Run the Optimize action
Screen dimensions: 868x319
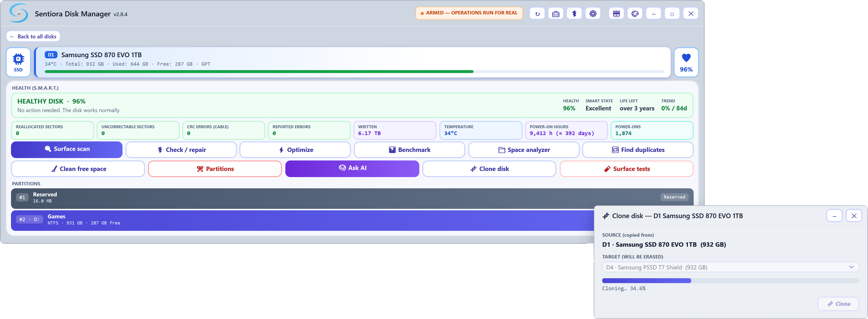coord(295,150)
